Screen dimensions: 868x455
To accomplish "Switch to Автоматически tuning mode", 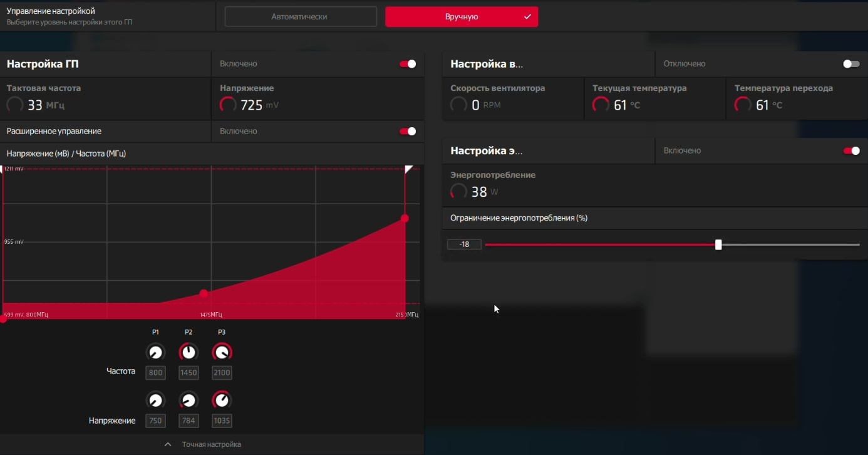I will click(300, 17).
